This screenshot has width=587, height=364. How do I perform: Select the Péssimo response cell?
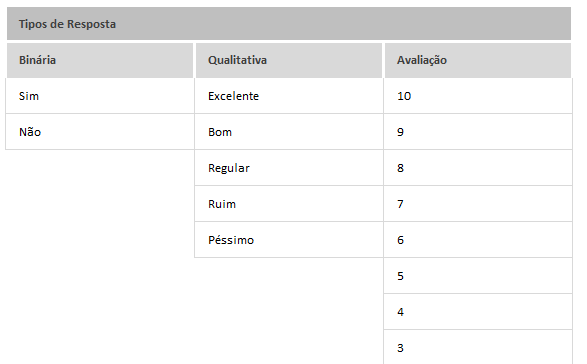[x=289, y=240]
